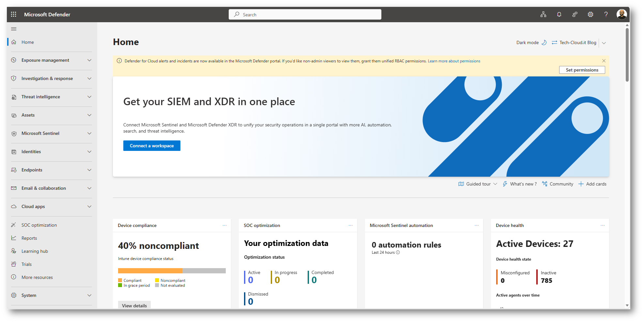Go to Reports in the sidebar

(29, 238)
